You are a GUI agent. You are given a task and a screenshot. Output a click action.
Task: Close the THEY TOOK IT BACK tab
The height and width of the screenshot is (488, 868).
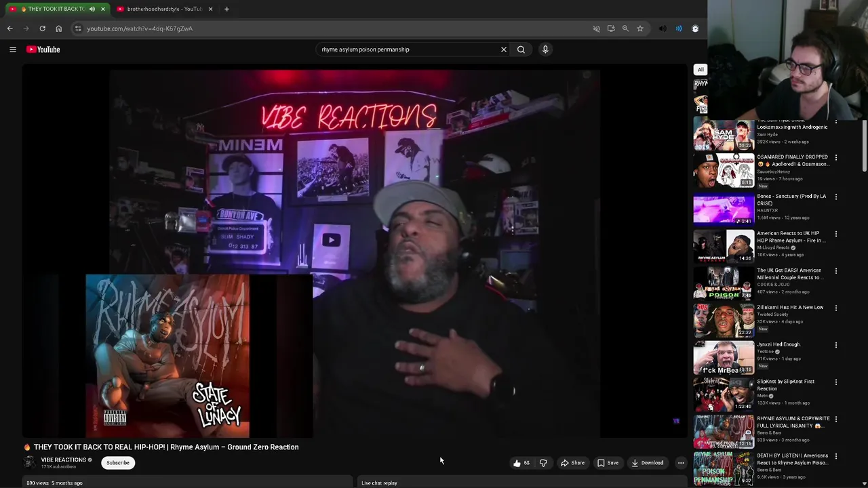(x=102, y=9)
